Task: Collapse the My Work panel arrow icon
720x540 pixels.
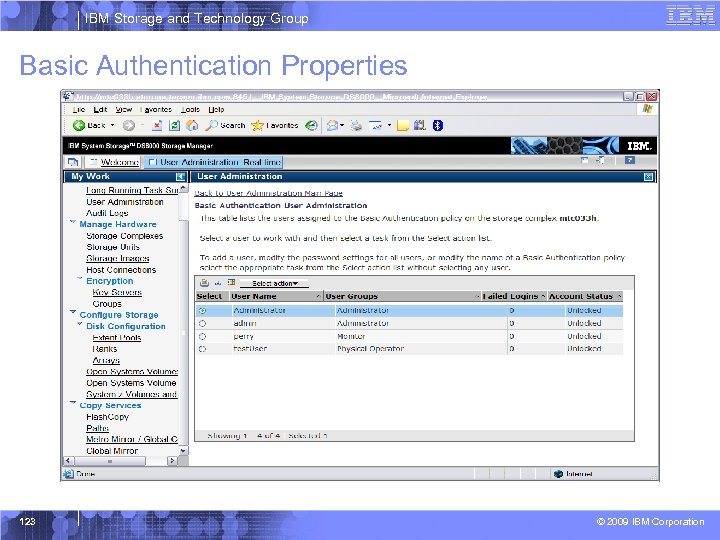Action: (180, 176)
